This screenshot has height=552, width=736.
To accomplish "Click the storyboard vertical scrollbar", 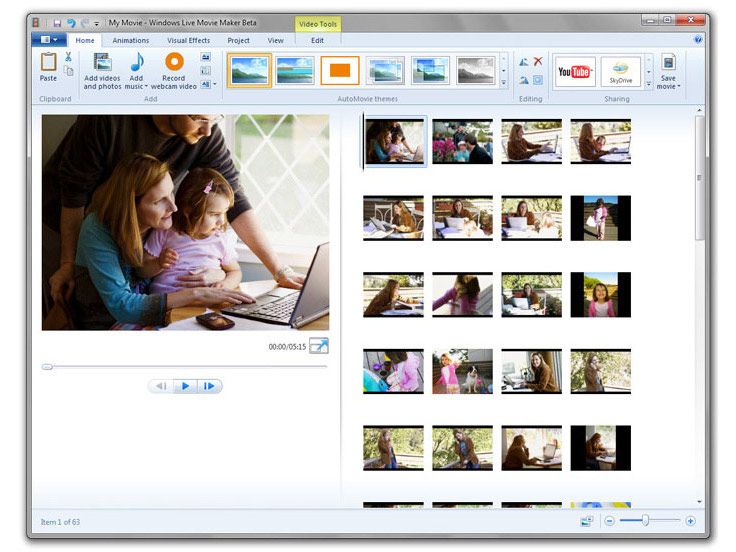I will click(x=699, y=178).
